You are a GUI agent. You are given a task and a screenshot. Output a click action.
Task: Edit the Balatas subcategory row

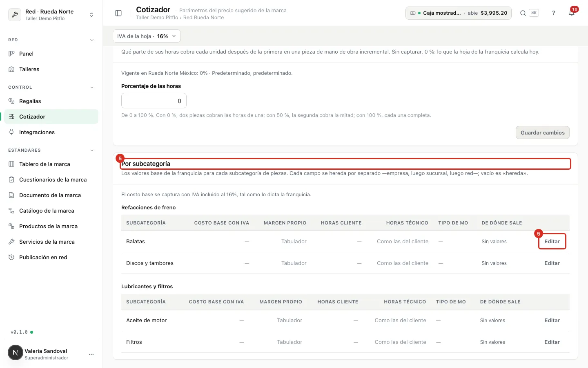(552, 241)
